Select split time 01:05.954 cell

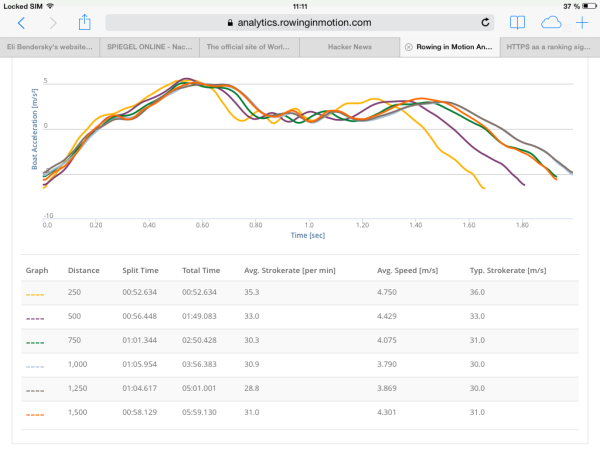click(140, 364)
